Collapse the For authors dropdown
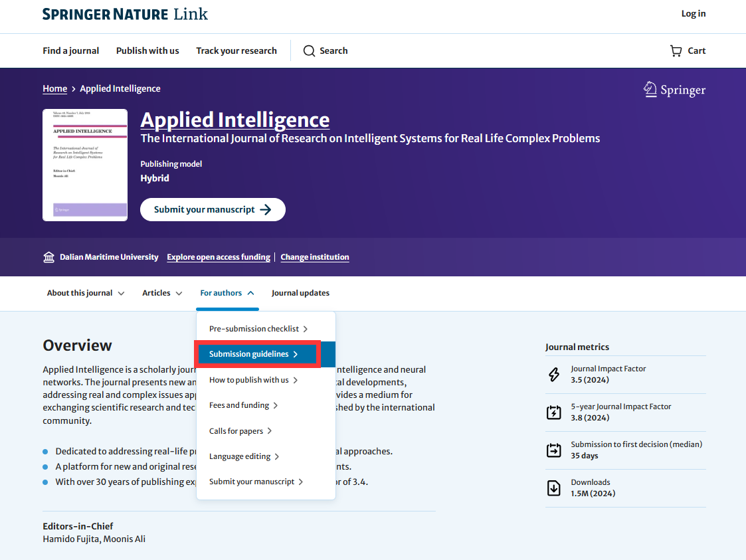Image resolution: width=746 pixels, height=560 pixels. 227,293
